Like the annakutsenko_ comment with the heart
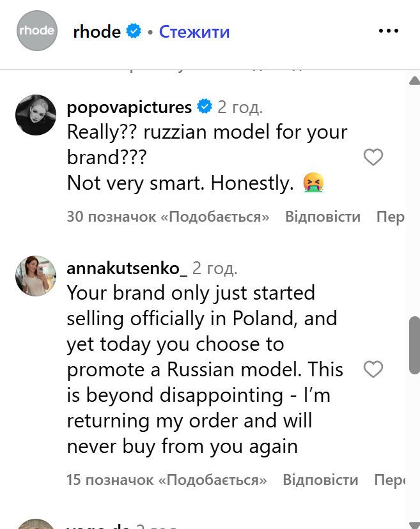420x529 pixels. pyautogui.click(x=373, y=369)
